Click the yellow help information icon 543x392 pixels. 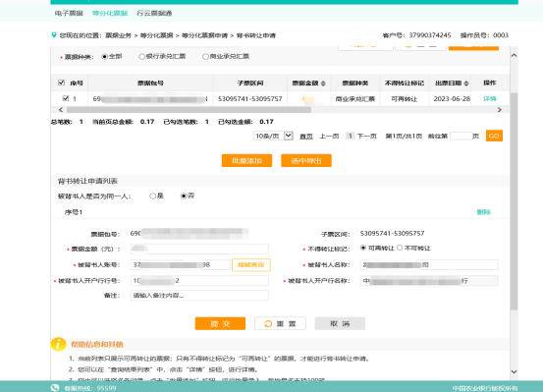click(58, 344)
